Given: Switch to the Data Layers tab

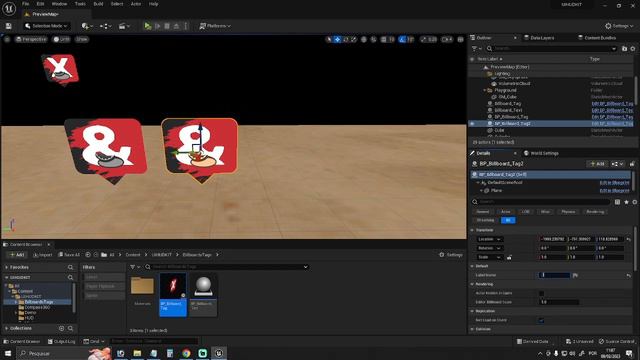Looking at the screenshot, I should [539, 38].
